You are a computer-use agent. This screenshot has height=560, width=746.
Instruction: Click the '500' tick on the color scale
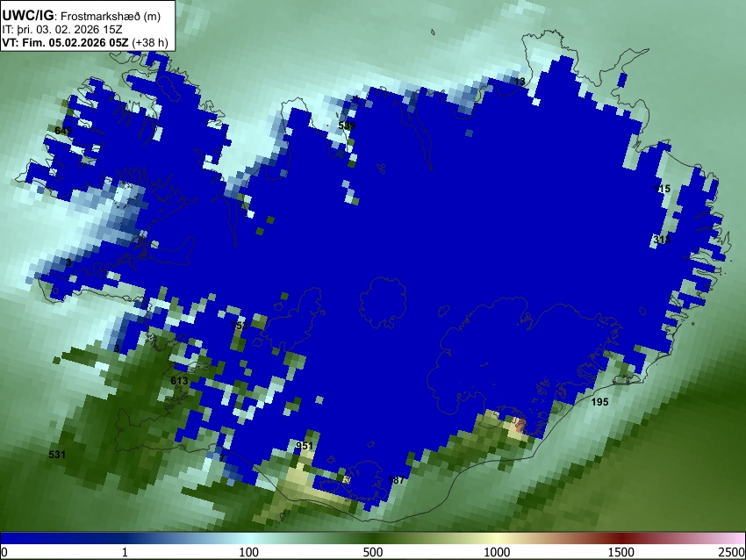tap(372, 552)
